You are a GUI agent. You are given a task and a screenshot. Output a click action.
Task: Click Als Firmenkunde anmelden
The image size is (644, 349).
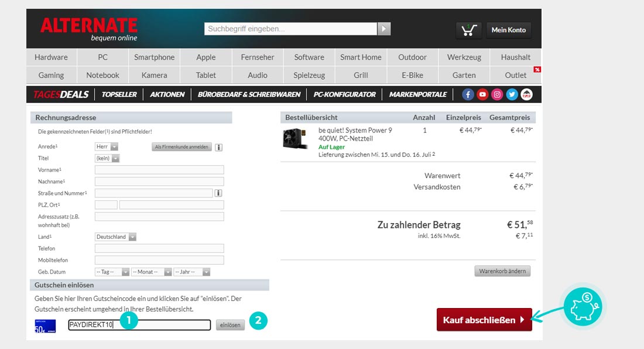tap(181, 147)
